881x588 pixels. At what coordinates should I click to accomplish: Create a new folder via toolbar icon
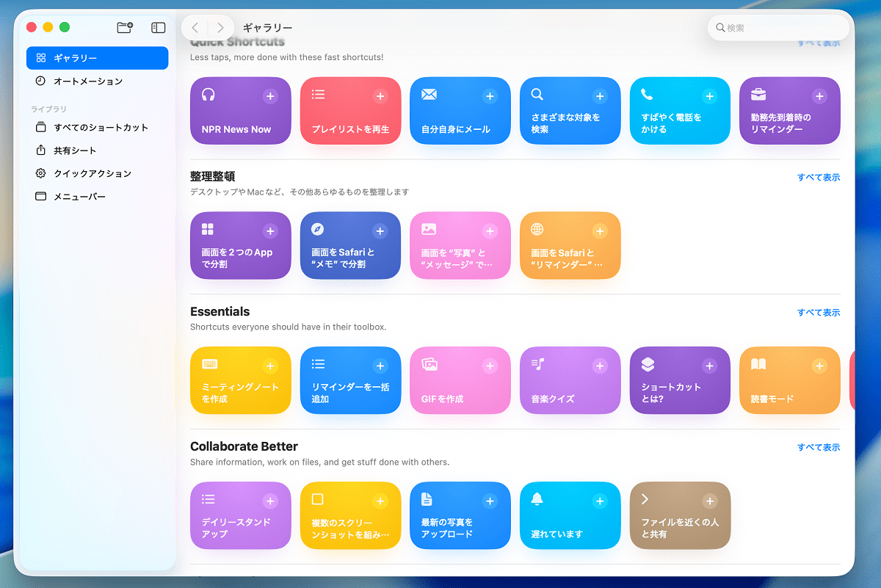[125, 27]
